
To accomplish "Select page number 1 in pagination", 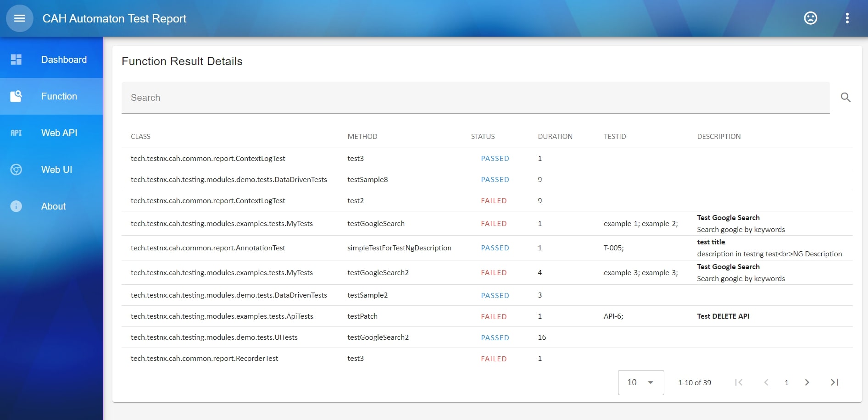I will [787, 382].
